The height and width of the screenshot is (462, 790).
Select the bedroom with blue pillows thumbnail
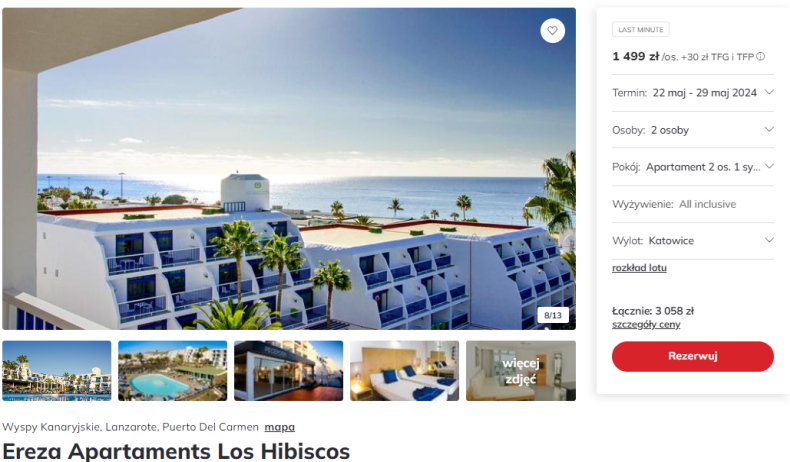[x=405, y=371]
